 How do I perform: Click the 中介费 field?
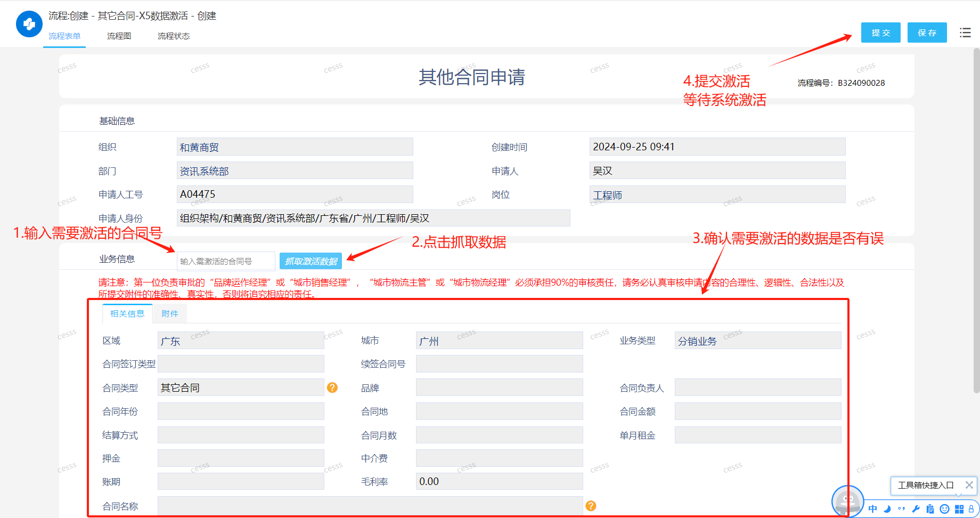499,458
